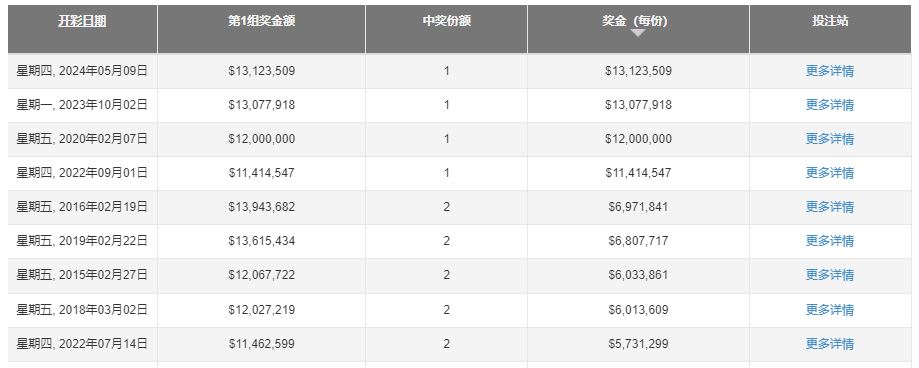Select the $6,971,841 prize per share cell
This screenshot has width=919, height=368.
coord(638,207)
